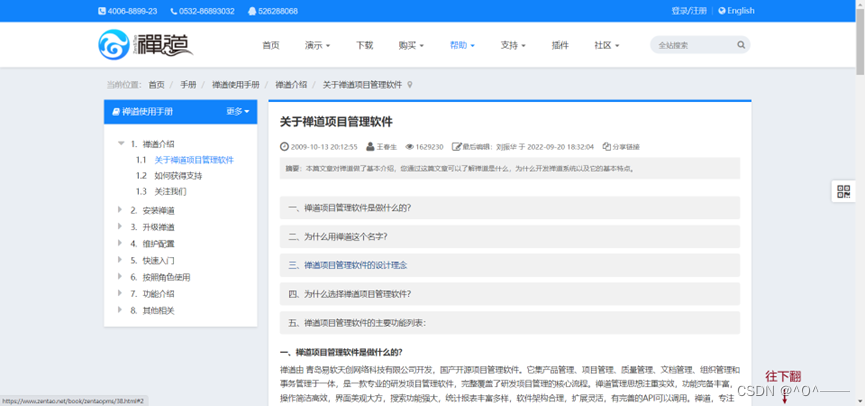Click the QR code icon on right edge
The width and height of the screenshot is (865, 406).
(x=843, y=191)
